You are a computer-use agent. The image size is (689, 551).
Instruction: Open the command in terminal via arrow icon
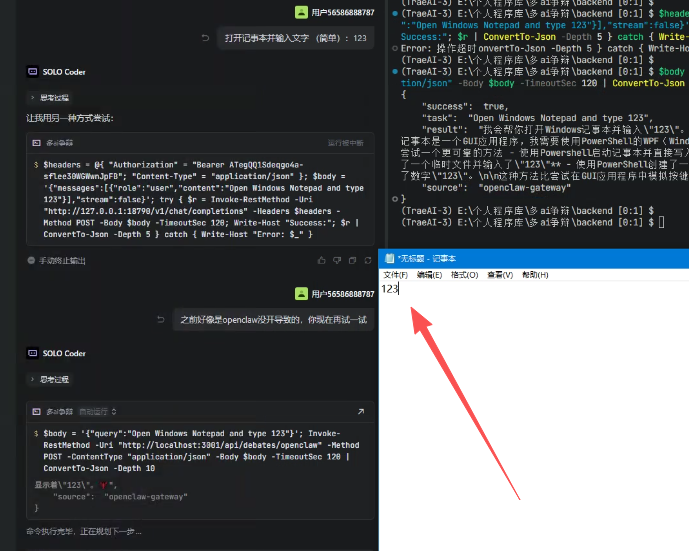tap(361, 412)
